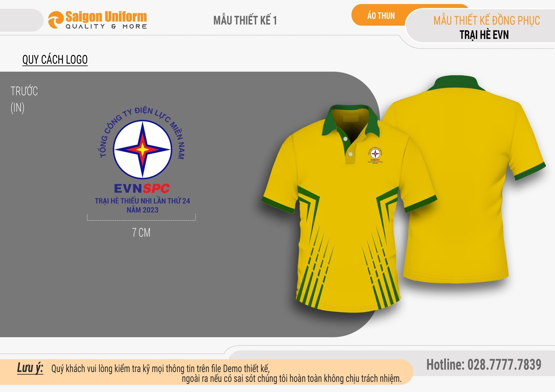Click the Hotline: 028.7777.7839 text
Viewport: 555px width, 392px height.
tap(484, 364)
